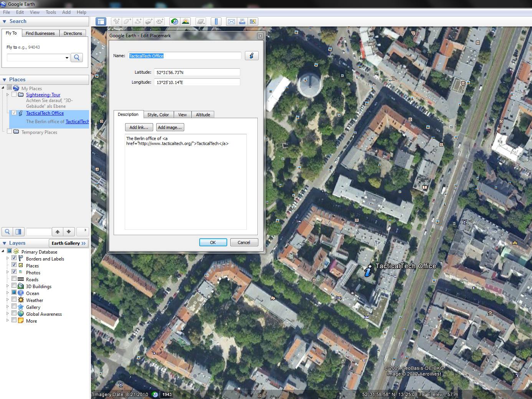Open the planet switcher toolbar icon

tap(201, 21)
